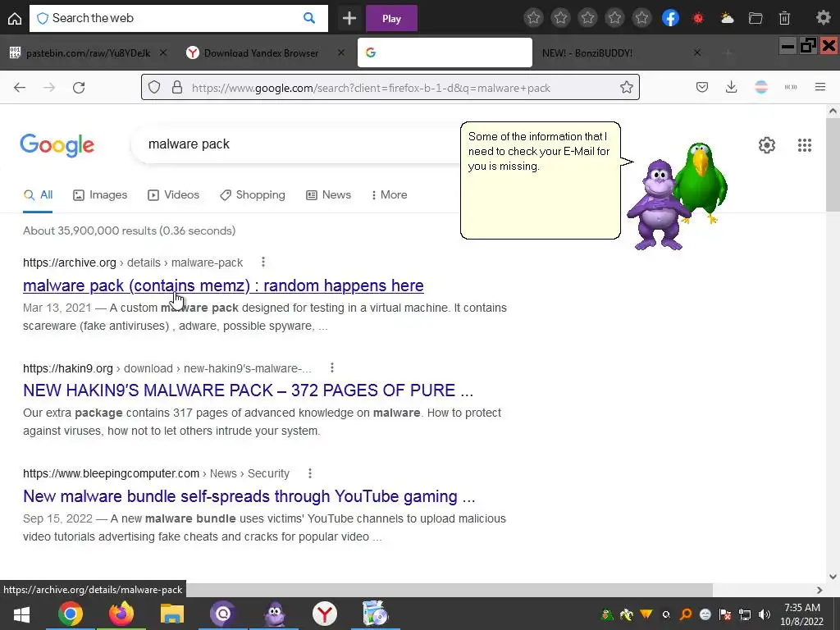Click the taskbar clock showing 7:35 AM

[801, 614]
